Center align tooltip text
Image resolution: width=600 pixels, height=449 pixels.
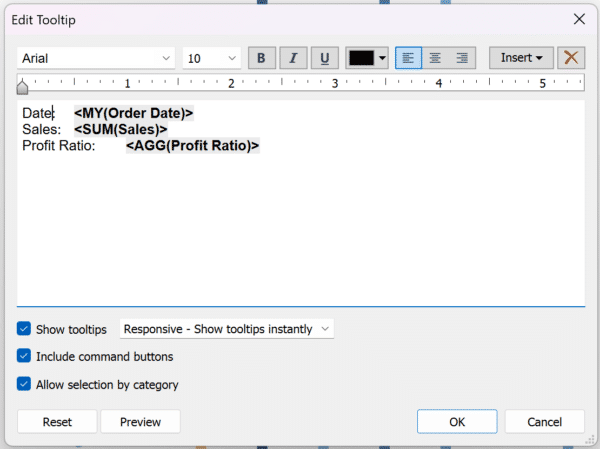click(x=435, y=58)
